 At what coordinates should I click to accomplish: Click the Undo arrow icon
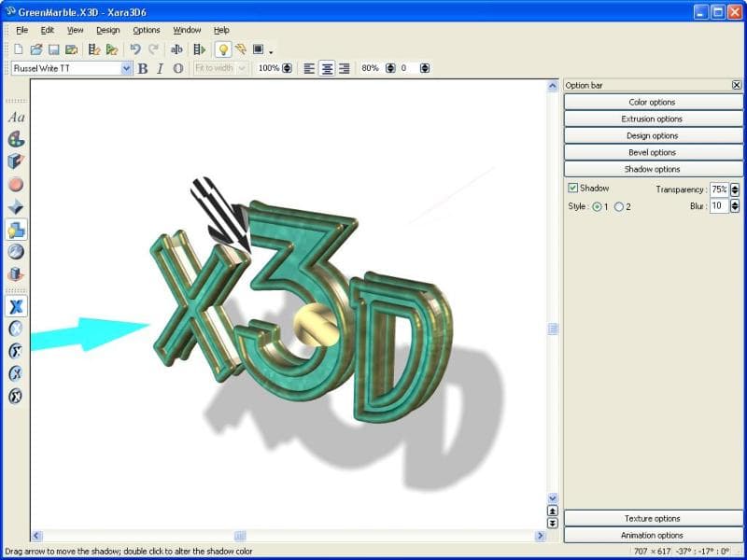click(135, 49)
